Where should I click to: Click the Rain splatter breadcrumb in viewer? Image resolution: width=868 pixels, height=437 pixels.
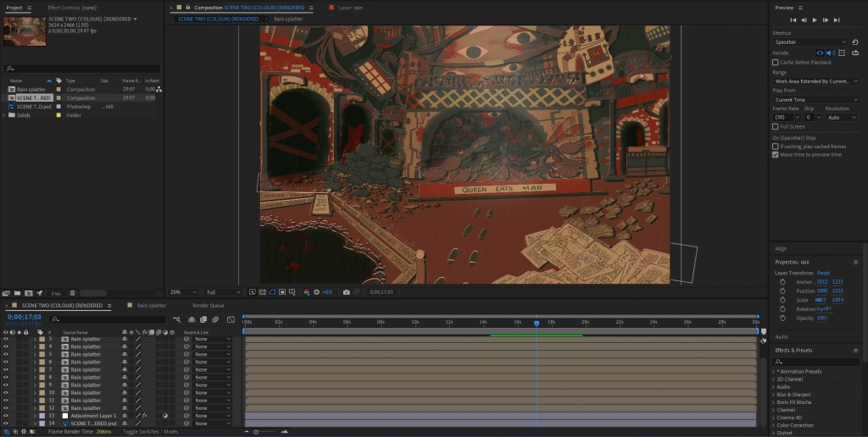[288, 19]
